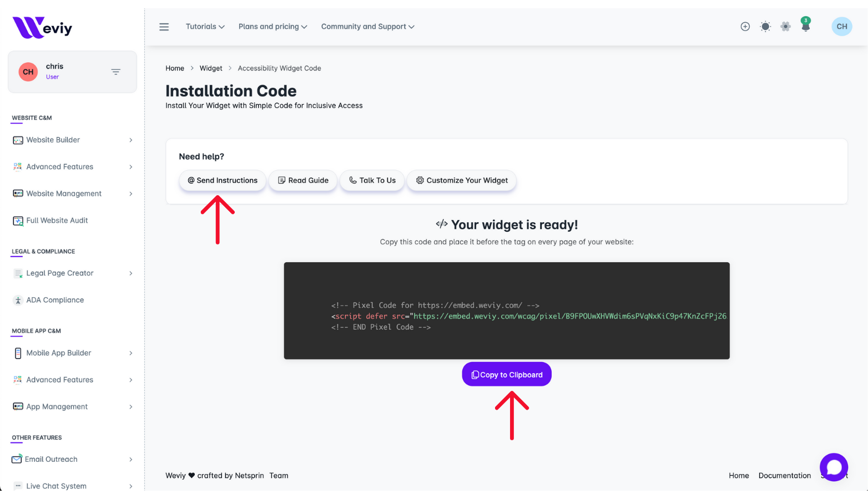868x499 pixels.
Task: Expand the Plans and pricing dropdown
Action: click(x=272, y=27)
